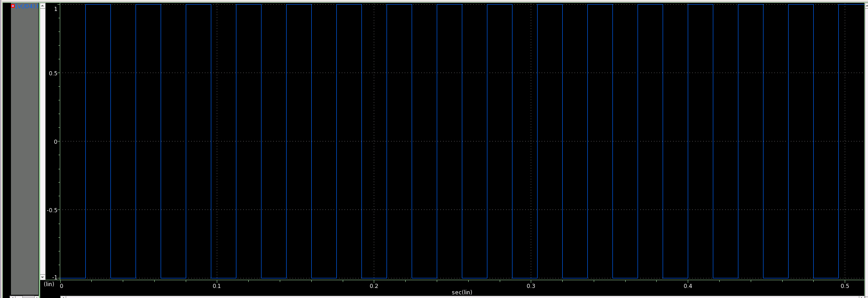Click the (lin) y-axis scale label
The width and height of the screenshot is (868, 298).
49,284
